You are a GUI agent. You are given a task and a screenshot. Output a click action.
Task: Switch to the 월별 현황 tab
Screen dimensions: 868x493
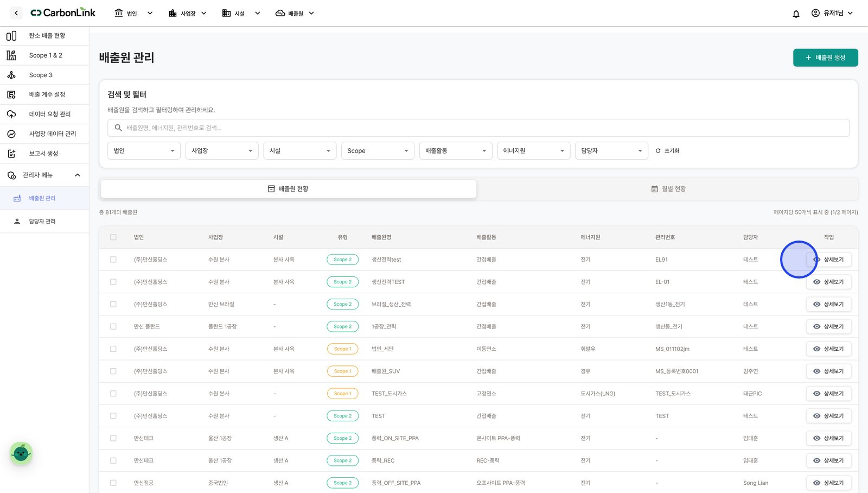tap(668, 189)
